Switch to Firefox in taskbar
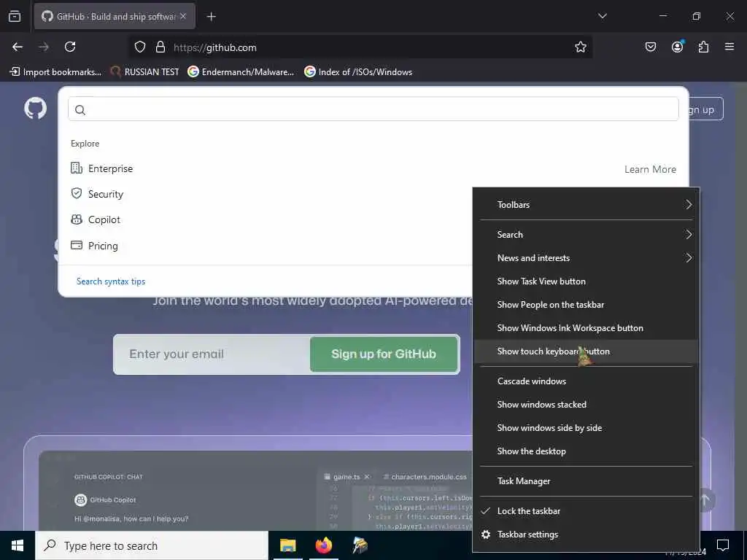This screenshot has height=560, width=747. [324, 545]
